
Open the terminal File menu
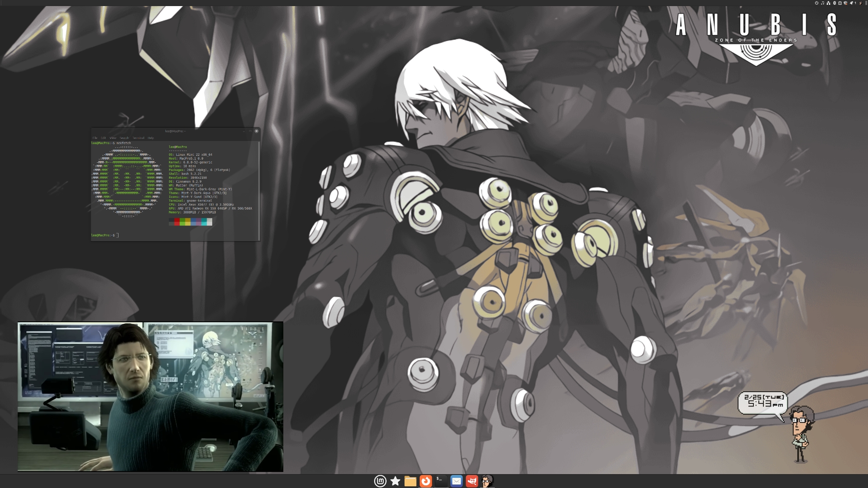pos(95,138)
